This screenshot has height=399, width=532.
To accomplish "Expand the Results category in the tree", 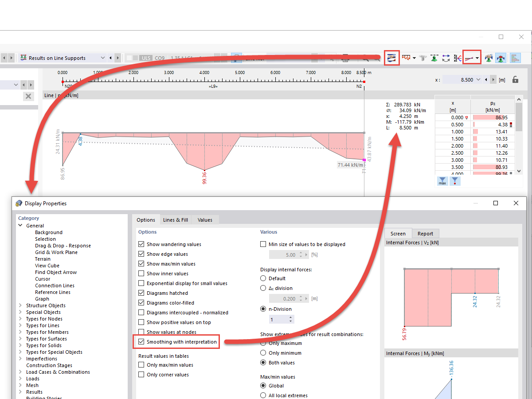I will 20,391.
